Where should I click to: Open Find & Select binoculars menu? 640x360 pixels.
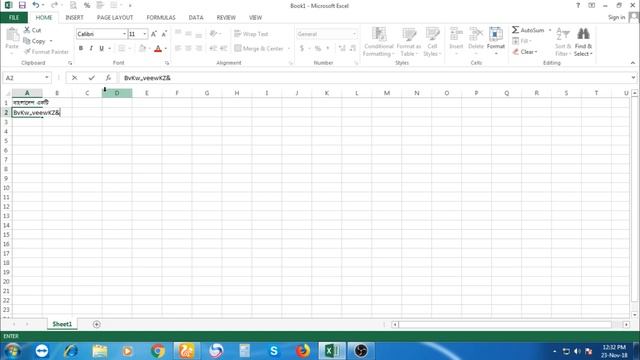pyautogui.click(x=583, y=42)
